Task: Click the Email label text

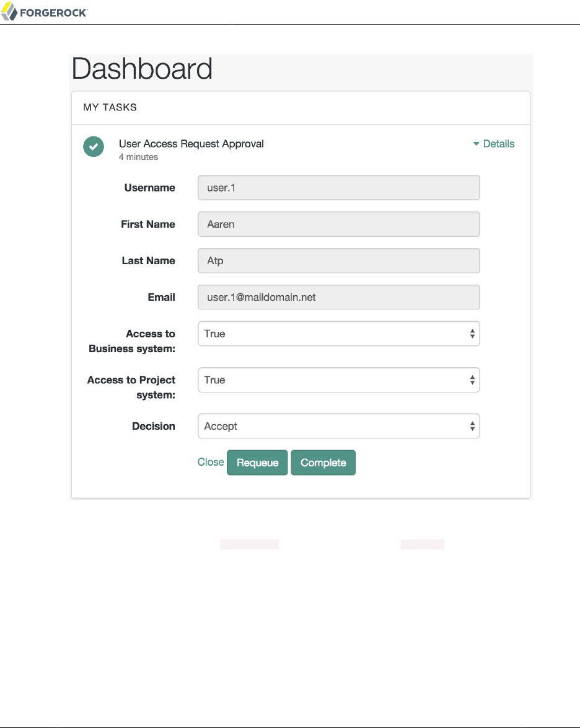Action: click(161, 298)
